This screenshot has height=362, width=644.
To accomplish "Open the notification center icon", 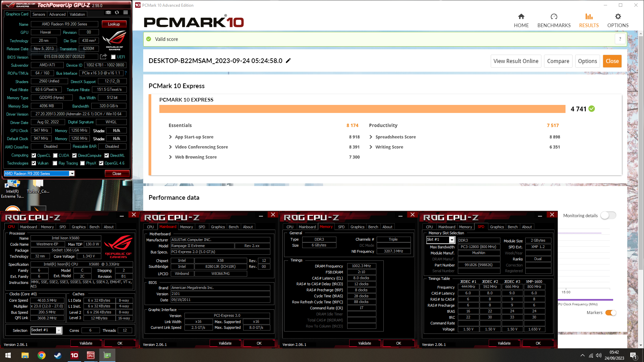I will 633,355.
